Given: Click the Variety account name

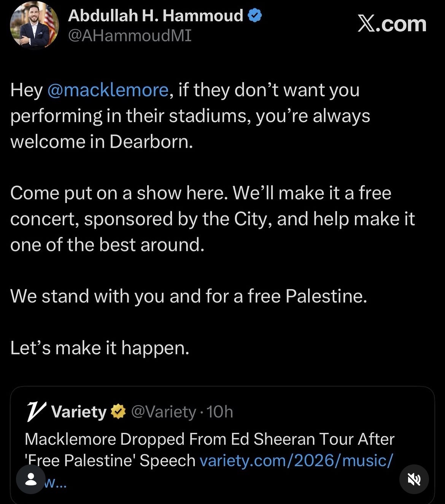Looking at the screenshot, I should coord(79,412).
